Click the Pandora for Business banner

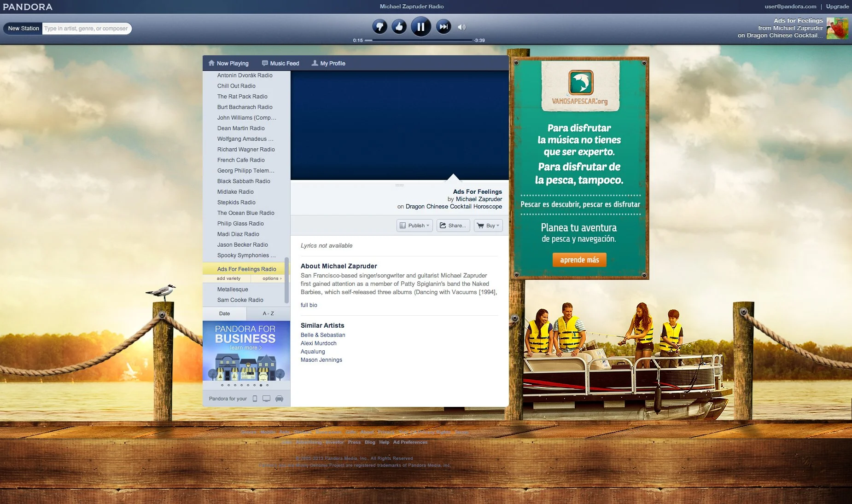(246, 351)
